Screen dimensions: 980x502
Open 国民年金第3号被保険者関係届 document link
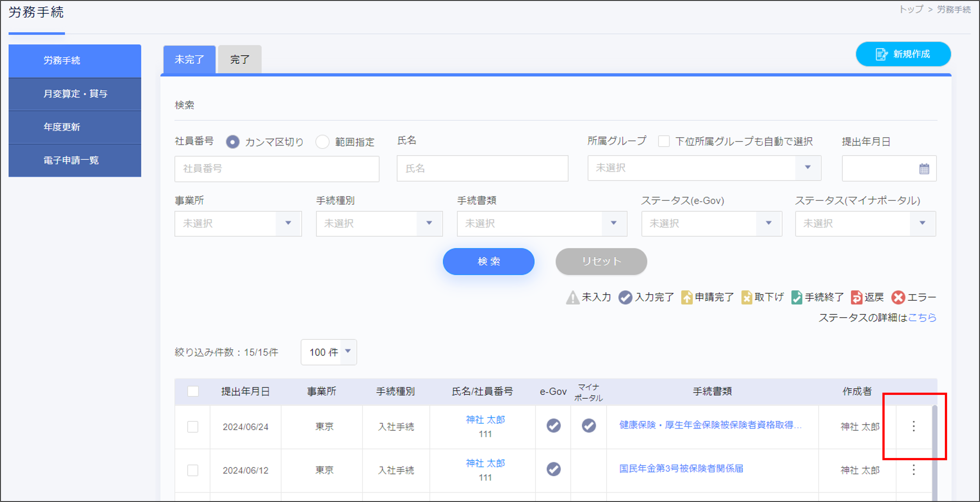click(x=681, y=468)
